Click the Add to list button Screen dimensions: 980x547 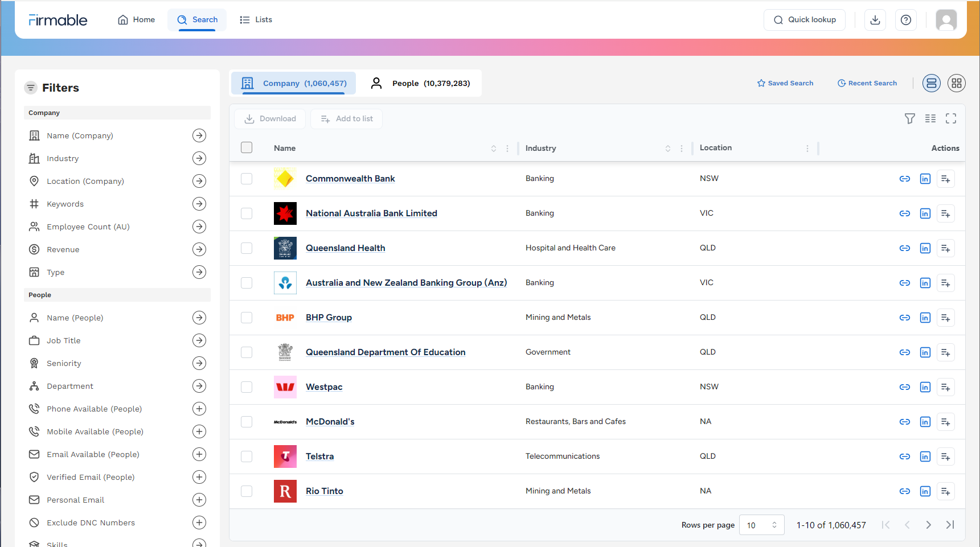click(346, 118)
